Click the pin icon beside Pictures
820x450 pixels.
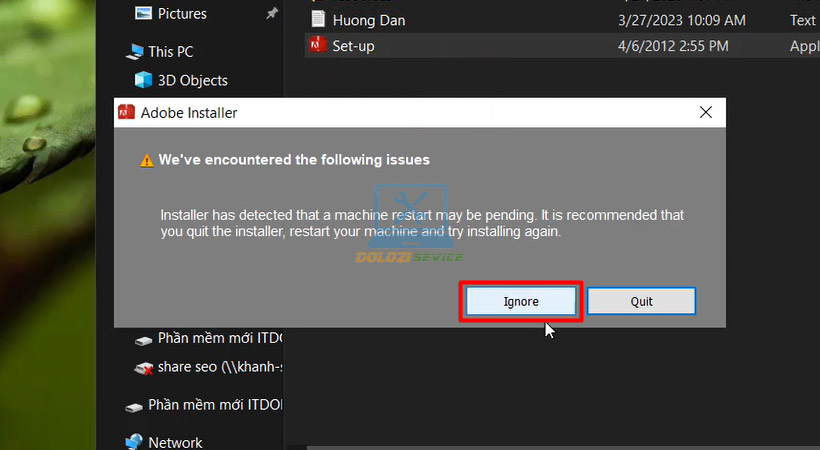272,14
